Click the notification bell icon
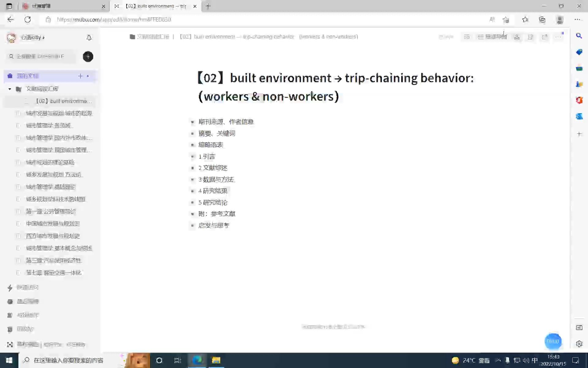 [89, 37]
